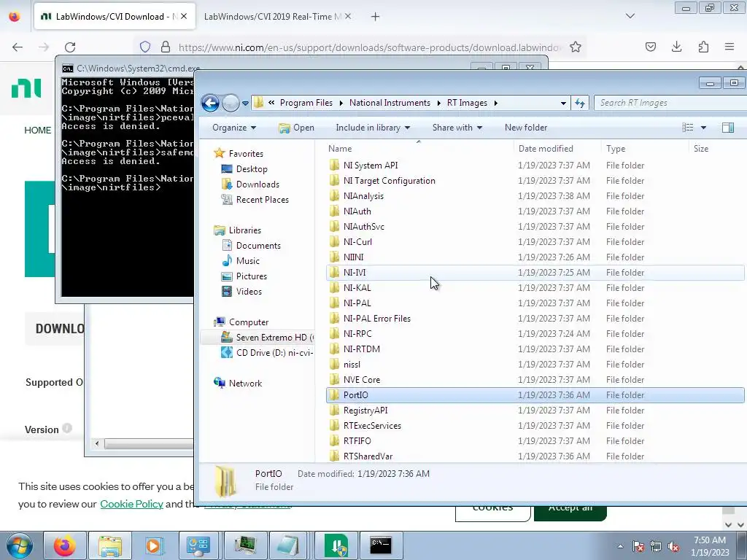Select NI-PAL Error Files folder

tap(377, 319)
